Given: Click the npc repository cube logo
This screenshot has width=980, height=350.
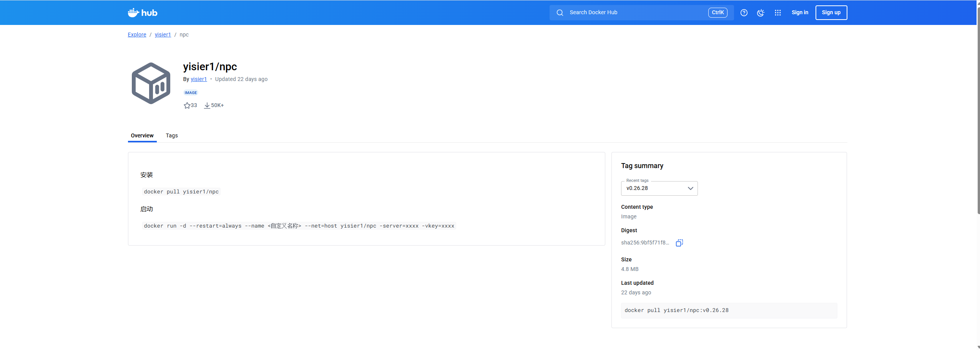Looking at the screenshot, I should (x=151, y=83).
